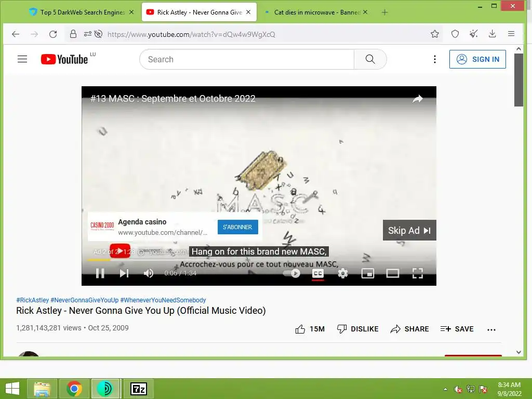Screen dimensions: 532x399
Task: Open #RickAstley hashtag link
Action: coord(33,300)
